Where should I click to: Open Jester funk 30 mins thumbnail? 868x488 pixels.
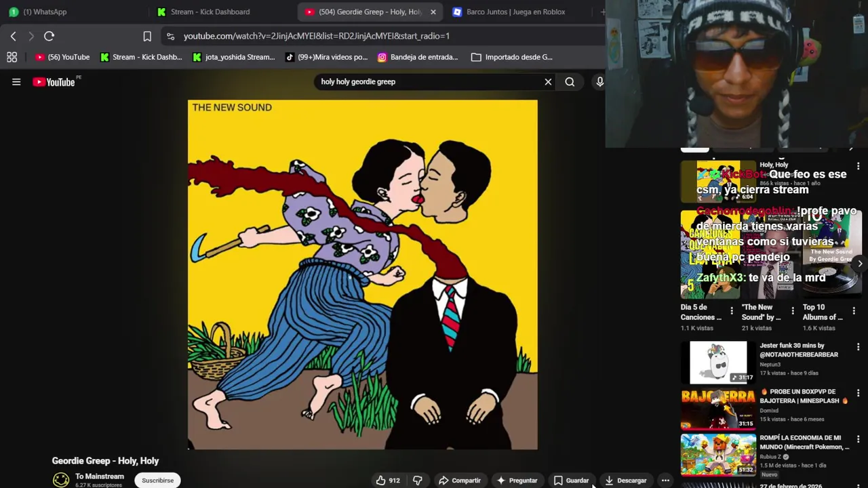click(718, 363)
